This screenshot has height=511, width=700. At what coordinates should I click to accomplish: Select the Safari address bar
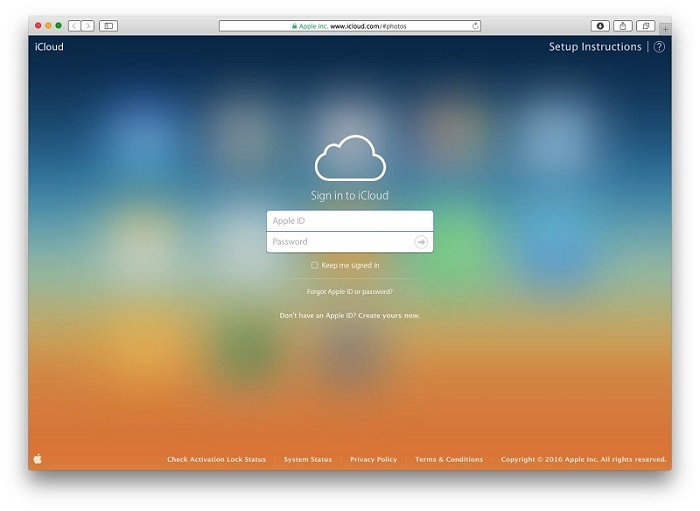pos(350,26)
